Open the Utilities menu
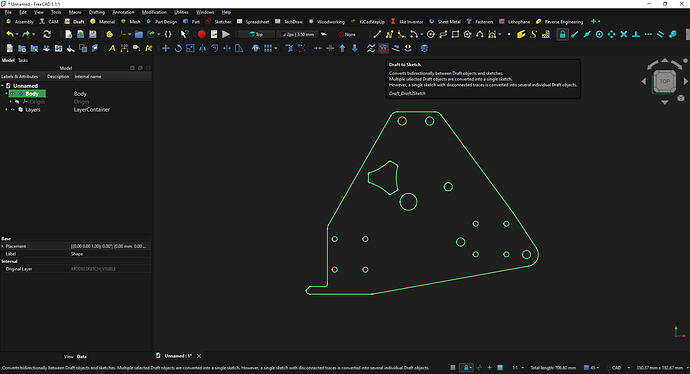The width and height of the screenshot is (690, 374). [181, 12]
